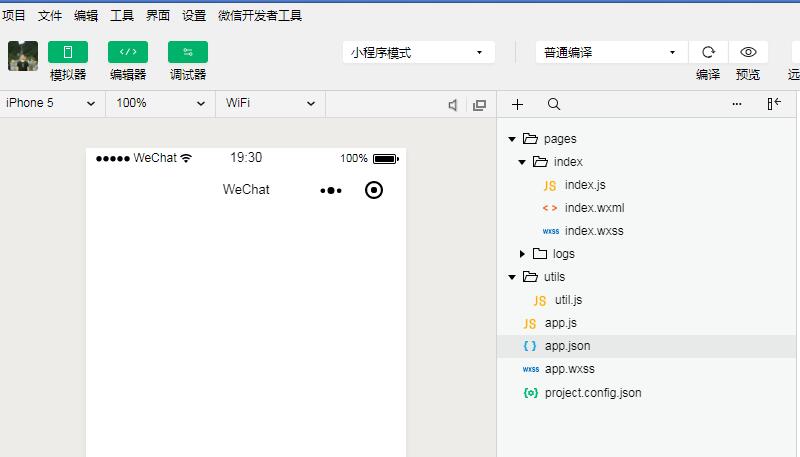Click the compile refresh icon

click(708, 52)
